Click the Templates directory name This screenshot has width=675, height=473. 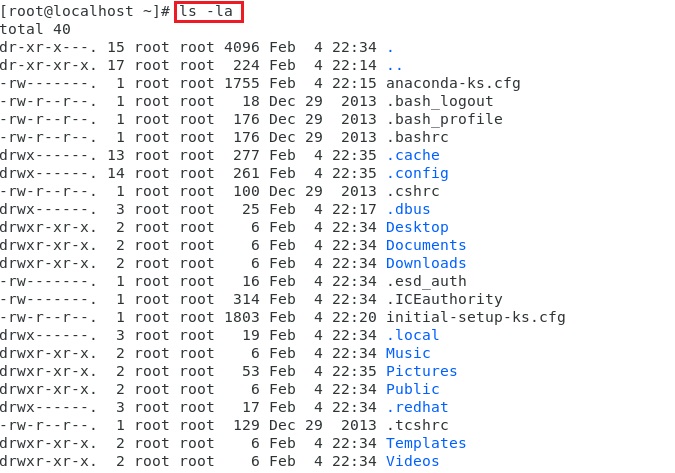coord(426,443)
